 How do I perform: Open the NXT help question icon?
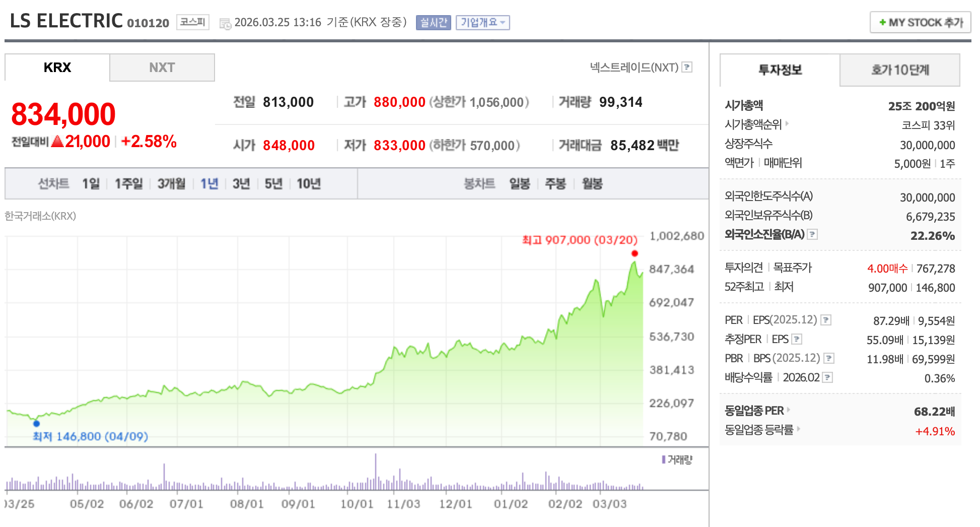[x=687, y=67]
